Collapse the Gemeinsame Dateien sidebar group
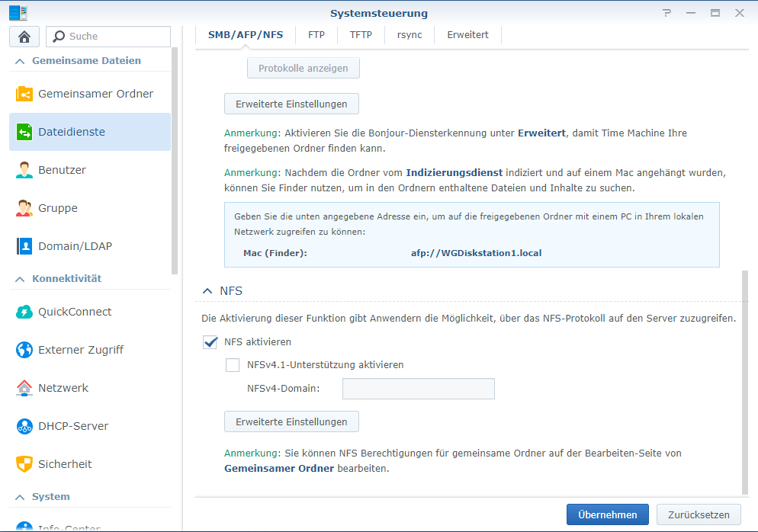 coord(18,61)
